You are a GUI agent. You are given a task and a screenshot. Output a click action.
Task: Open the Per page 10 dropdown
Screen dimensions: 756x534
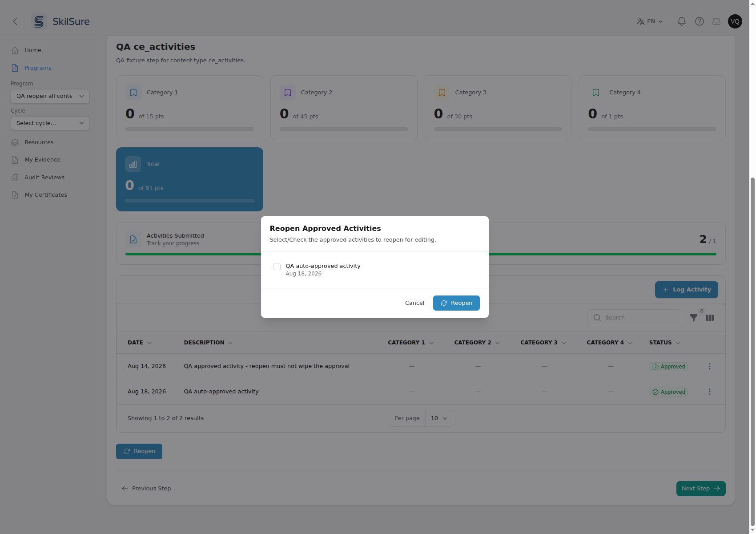pos(439,418)
